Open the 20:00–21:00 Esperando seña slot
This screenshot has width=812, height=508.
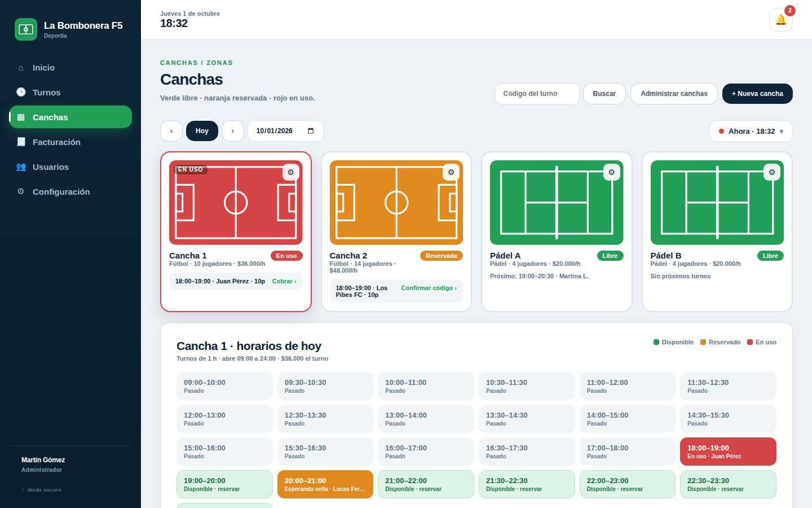[325, 484]
